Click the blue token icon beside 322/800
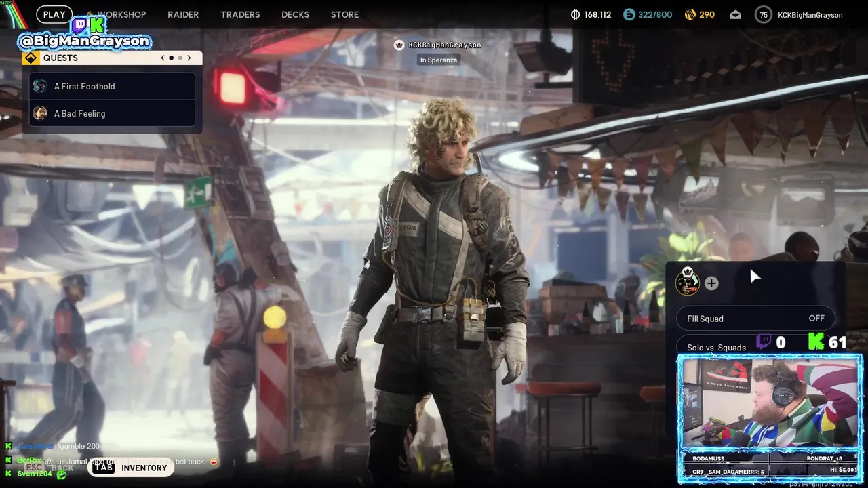Image resolution: width=868 pixels, height=488 pixels. 629,14
